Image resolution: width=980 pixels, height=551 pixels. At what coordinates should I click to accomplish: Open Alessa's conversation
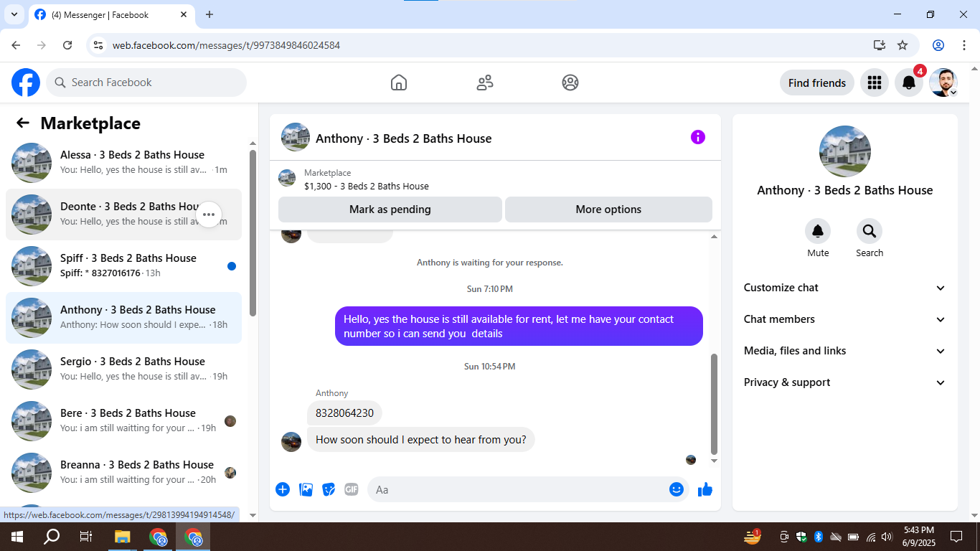point(123,163)
